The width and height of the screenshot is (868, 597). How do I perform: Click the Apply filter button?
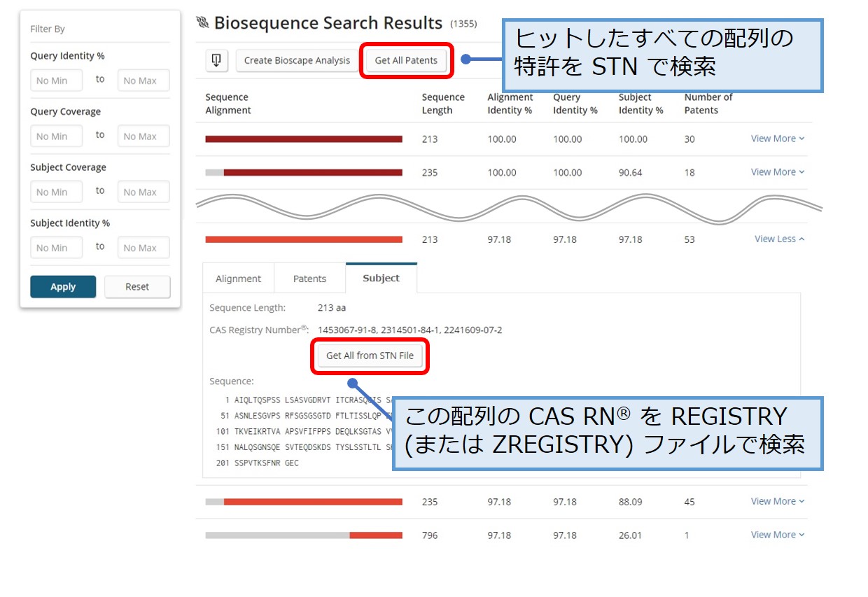(x=63, y=287)
